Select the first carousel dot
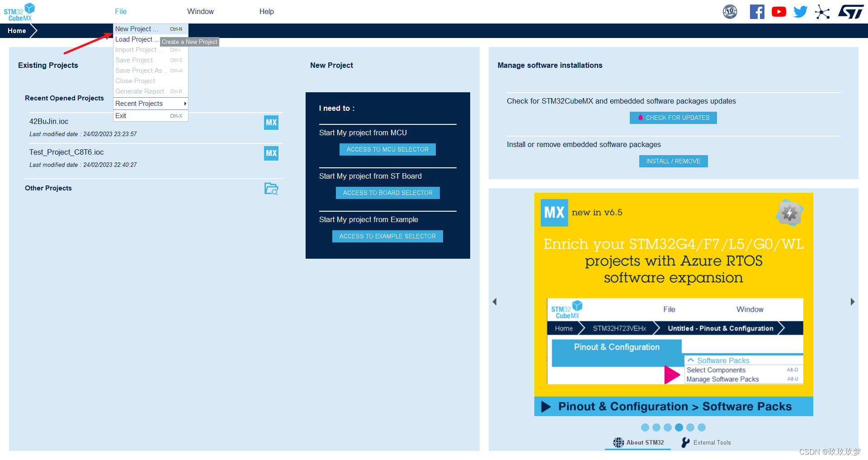Screen dimensions: 868x460 click(645, 427)
